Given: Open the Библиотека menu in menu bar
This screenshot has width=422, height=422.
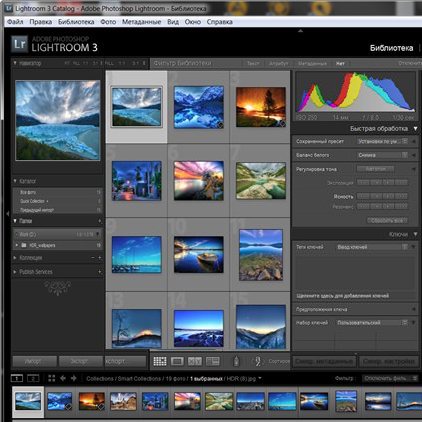Looking at the screenshot, I should (76, 22).
